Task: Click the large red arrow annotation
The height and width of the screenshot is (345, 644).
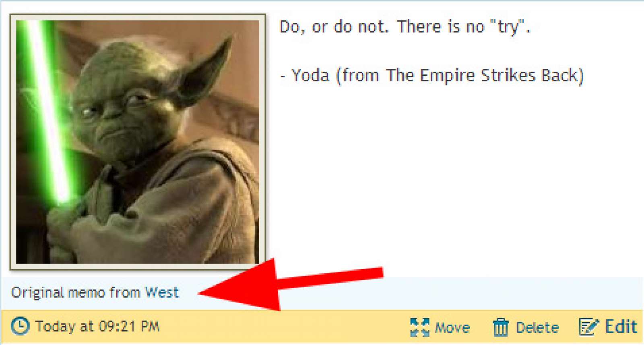Action: [291, 284]
